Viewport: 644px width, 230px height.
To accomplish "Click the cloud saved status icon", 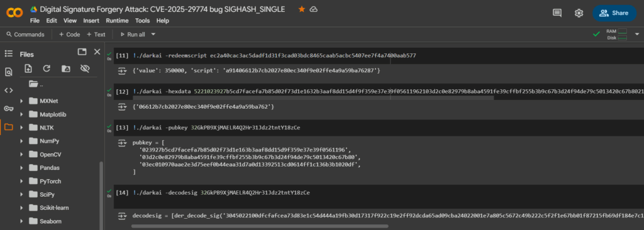I will (314, 9).
